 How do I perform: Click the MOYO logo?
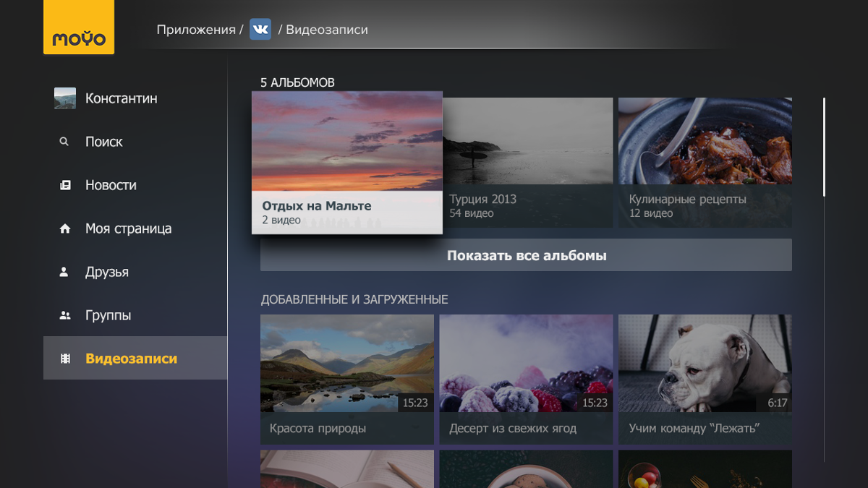pos(79,28)
